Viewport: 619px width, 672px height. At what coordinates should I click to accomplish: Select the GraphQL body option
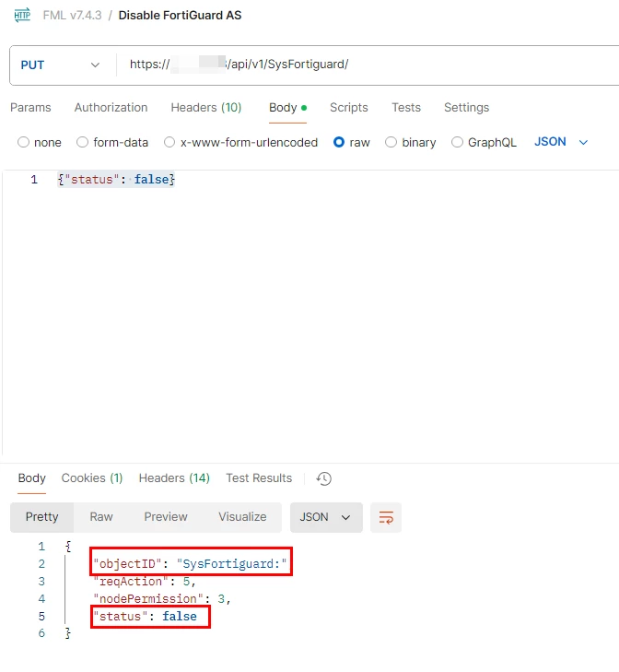(485, 142)
